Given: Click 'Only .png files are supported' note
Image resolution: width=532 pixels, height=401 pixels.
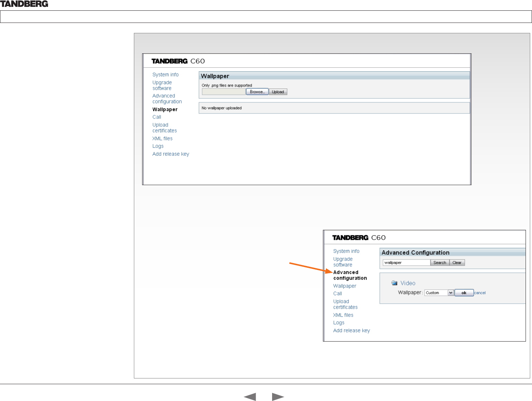Looking at the screenshot, I should click(227, 85).
